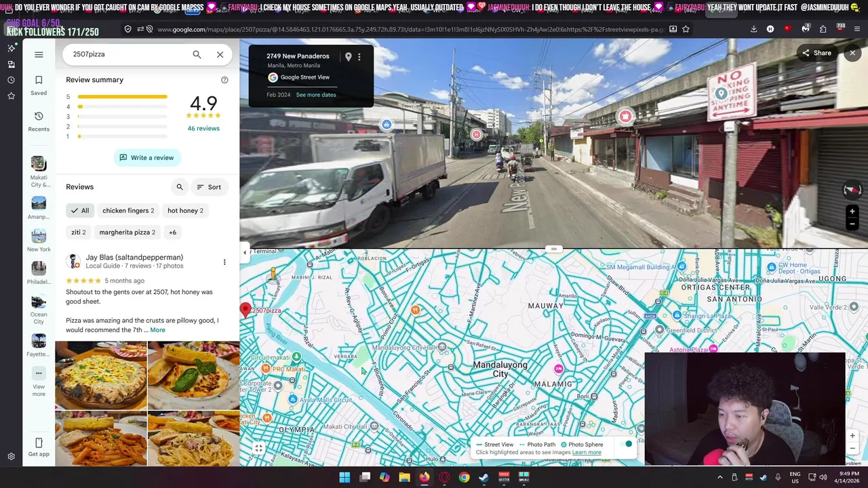Zoom in on the bottom map
The width and height of the screenshot is (868, 488).
(x=852, y=436)
